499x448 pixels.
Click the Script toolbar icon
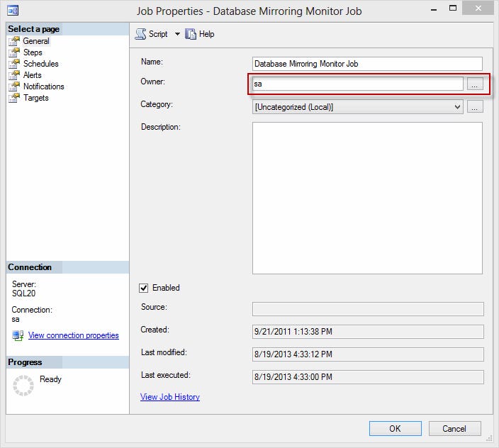click(140, 34)
